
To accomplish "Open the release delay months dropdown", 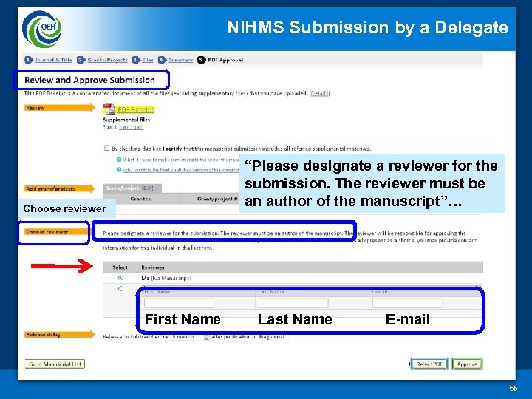I will (x=190, y=337).
